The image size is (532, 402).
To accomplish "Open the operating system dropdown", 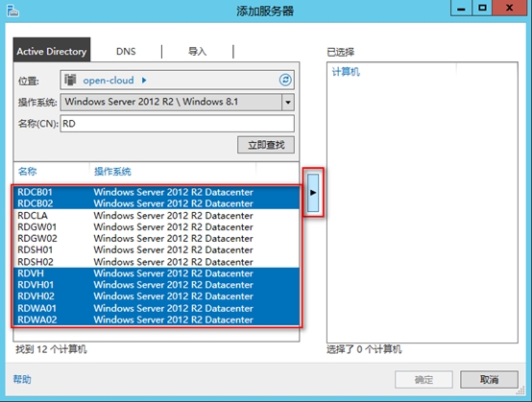I will click(x=288, y=102).
